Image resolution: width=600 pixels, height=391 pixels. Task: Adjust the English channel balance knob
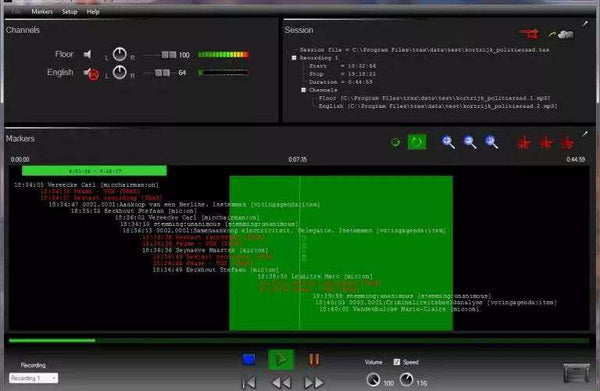[x=120, y=72]
